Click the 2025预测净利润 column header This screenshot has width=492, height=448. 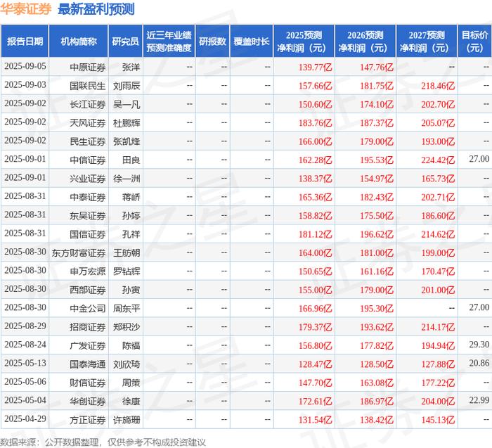click(x=304, y=41)
